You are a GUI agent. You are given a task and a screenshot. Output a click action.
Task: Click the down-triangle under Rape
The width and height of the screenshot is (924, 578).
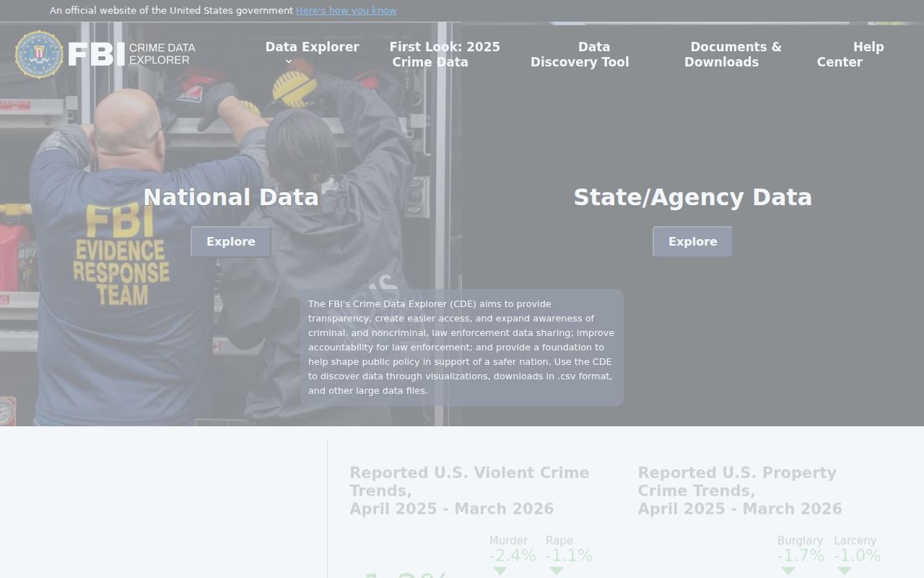(x=556, y=571)
